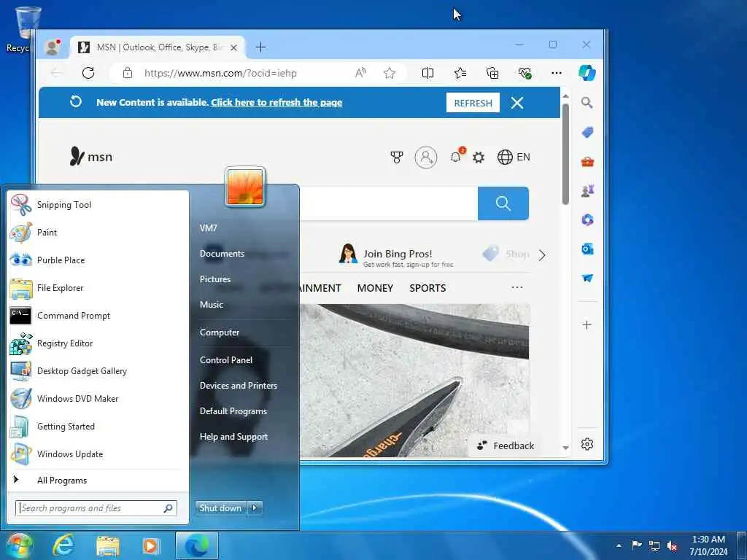This screenshot has height=560, width=747.
Task: Add page to favorites star icon
Action: pos(390,73)
